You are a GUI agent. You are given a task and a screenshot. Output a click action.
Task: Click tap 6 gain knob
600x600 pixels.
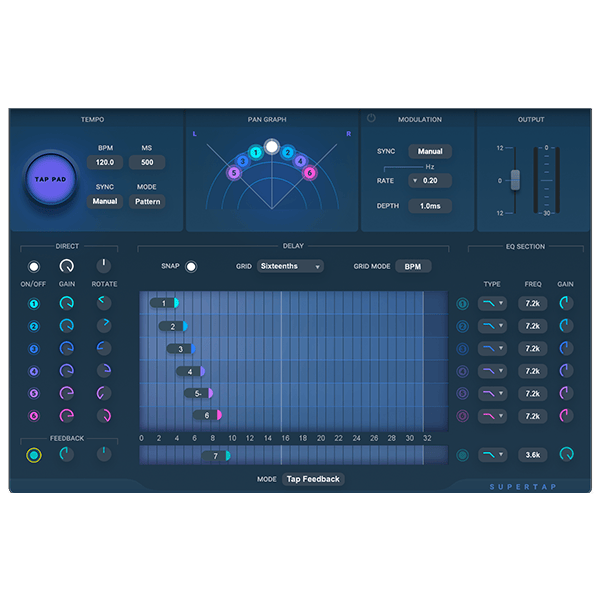click(x=67, y=416)
